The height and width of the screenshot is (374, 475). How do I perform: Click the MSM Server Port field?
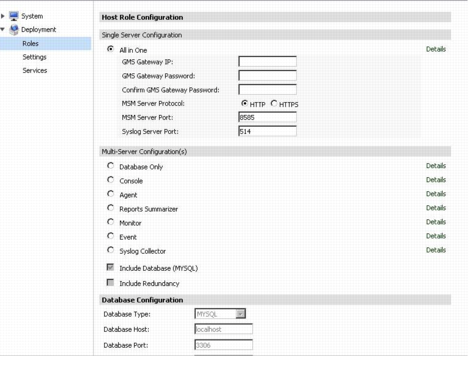tap(267, 117)
